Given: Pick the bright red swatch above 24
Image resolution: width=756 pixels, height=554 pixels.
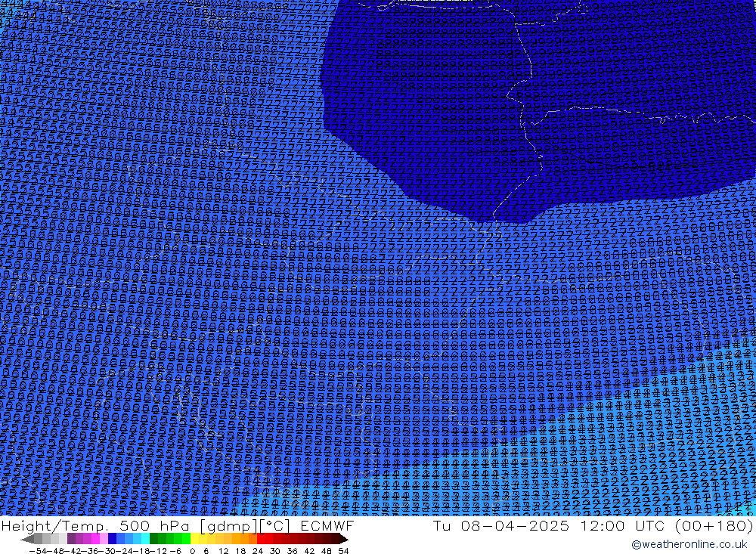Looking at the screenshot, I should click(261, 539).
